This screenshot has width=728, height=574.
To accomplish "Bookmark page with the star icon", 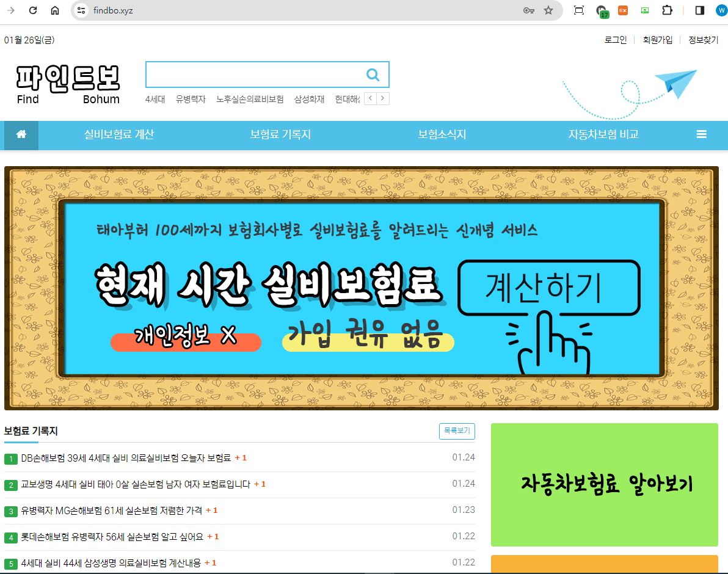I will [548, 10].
